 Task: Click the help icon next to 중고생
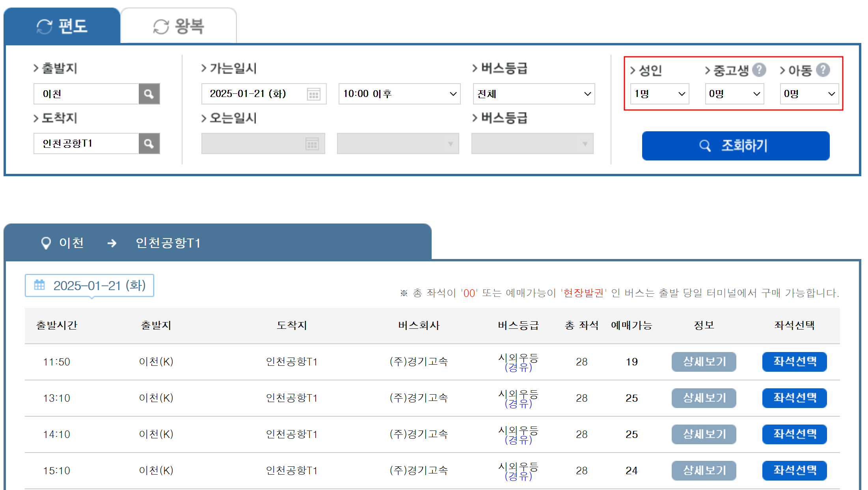[759, 70]
